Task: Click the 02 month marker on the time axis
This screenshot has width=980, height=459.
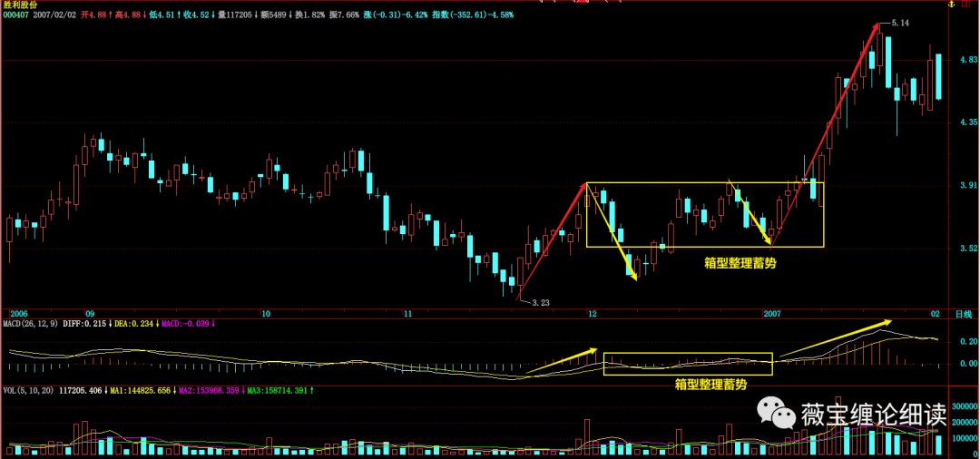Action: pos(935,314)
